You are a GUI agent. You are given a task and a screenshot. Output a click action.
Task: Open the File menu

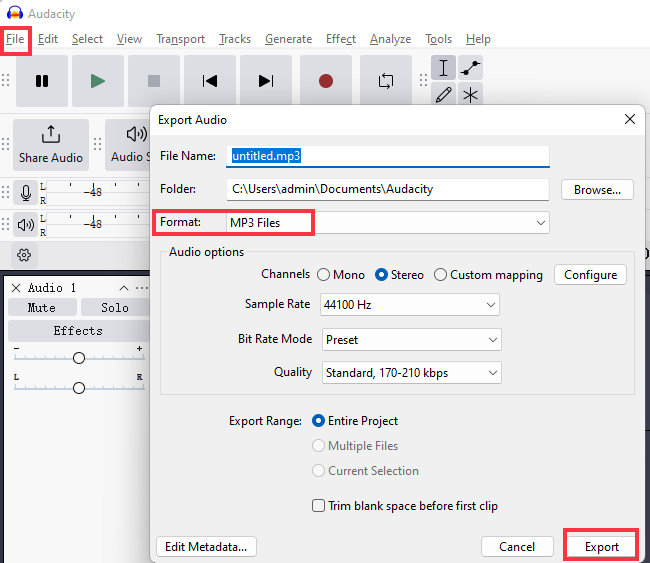[x=15, y=39]
